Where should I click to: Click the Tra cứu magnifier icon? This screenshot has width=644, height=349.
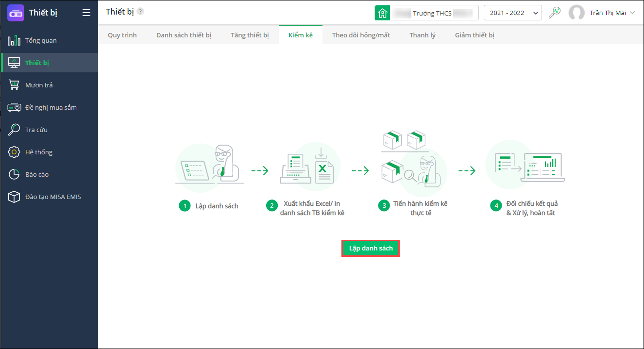[x=14, y=130]
